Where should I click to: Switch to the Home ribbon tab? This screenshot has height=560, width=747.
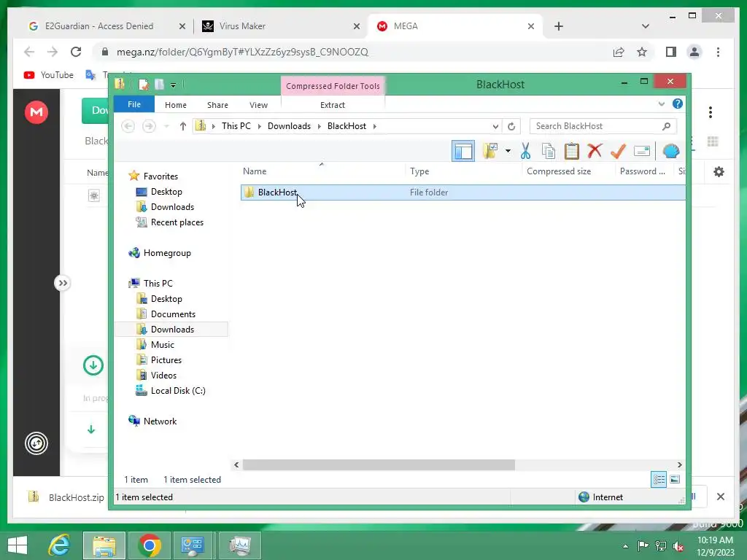pos(175,105)
